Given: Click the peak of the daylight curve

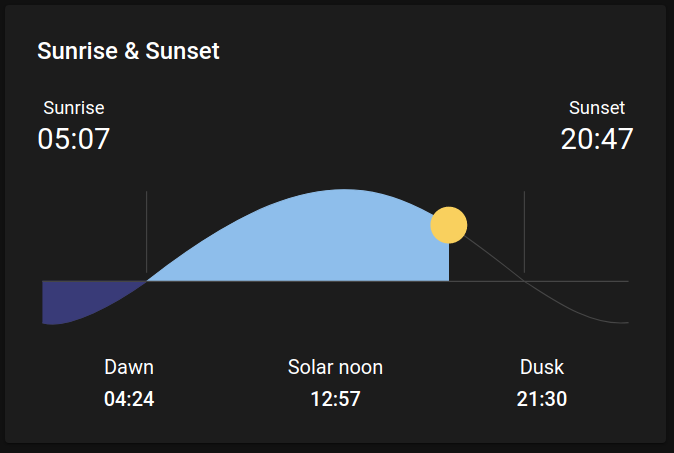Looking at the screenshot, I should (x=344, y=190).
